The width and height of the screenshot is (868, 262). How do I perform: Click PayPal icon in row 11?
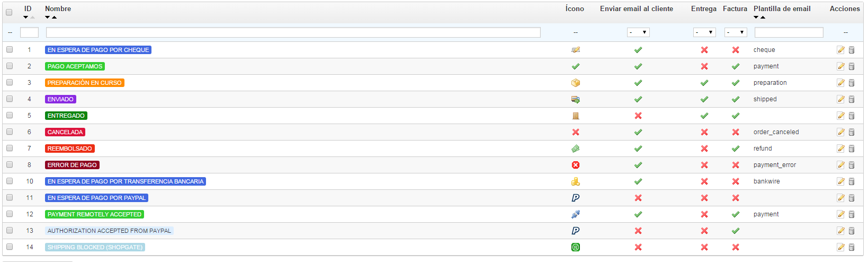point(576,198)
